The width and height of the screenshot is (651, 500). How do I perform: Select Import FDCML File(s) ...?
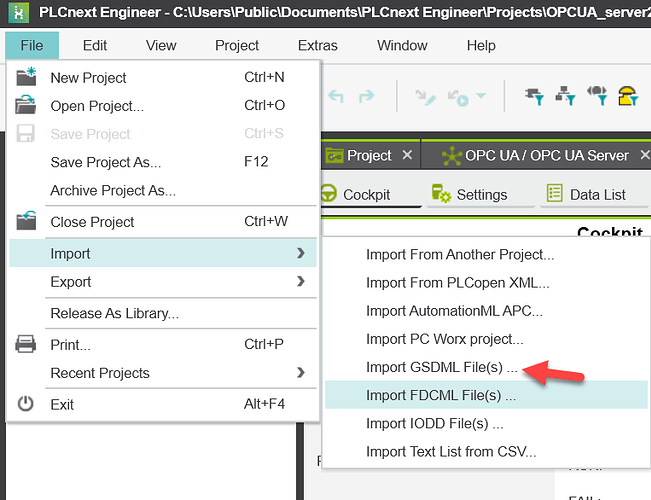(486, 395)
